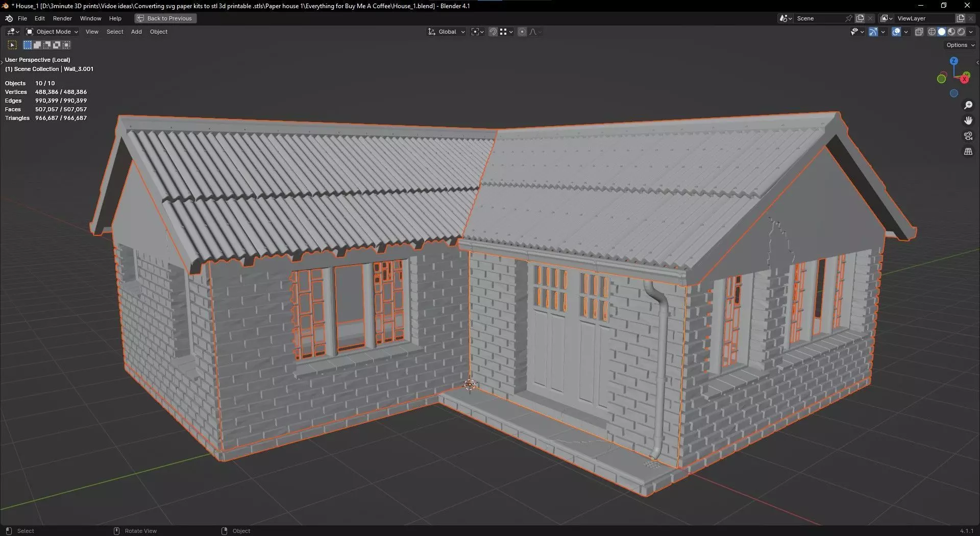
Task: Switch between perspective and orthographic view
Action: [968, 152]
